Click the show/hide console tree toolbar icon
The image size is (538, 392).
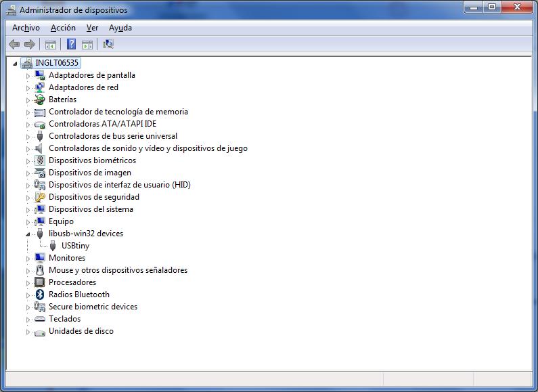(51, 44)
